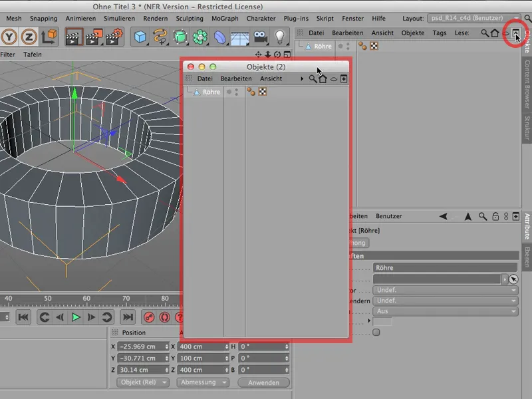
Task: Open render settings clapperboard with gear
Action: tap(114, 37)
